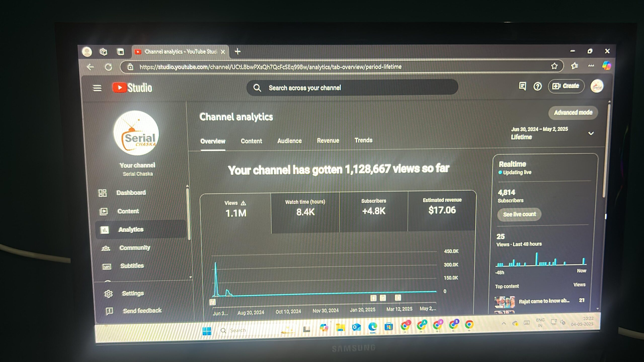644x362 pixels.
Task: Bookmark this page with the star icon
Action: pos(554,66)
